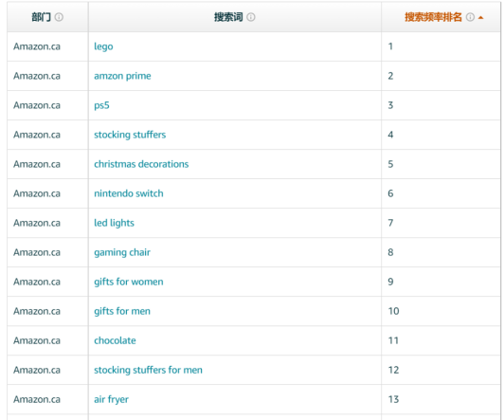
Task: Select the 搜索词 column header
Action: [228, 17]
